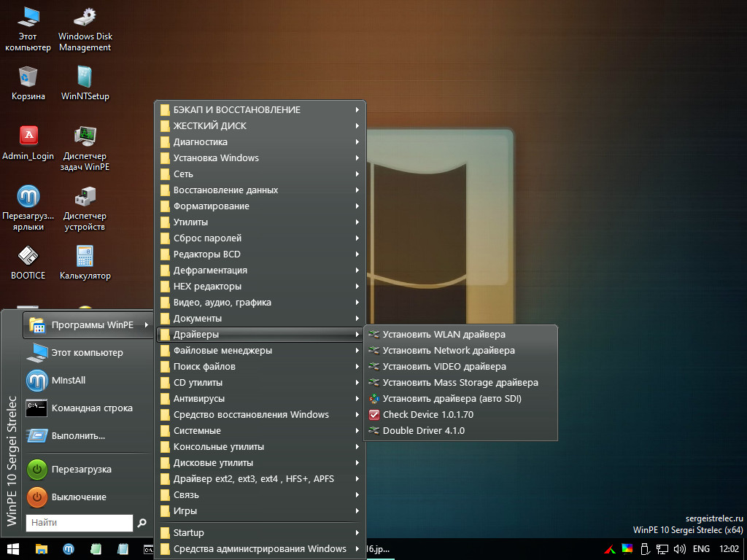Screen dimensions: 747x560
Task: Run Установить Mass Storage драйвера
Action: pos(461,383)
